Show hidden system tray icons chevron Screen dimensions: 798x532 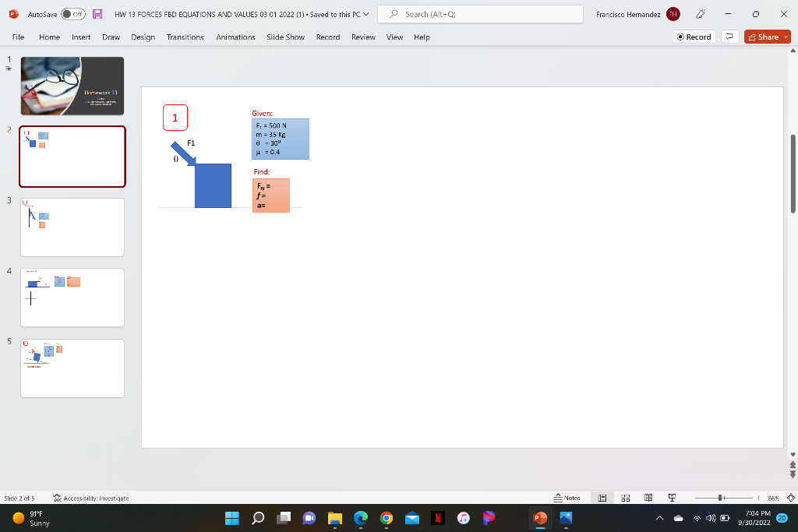pyautogui.click(x=659, y=518)
